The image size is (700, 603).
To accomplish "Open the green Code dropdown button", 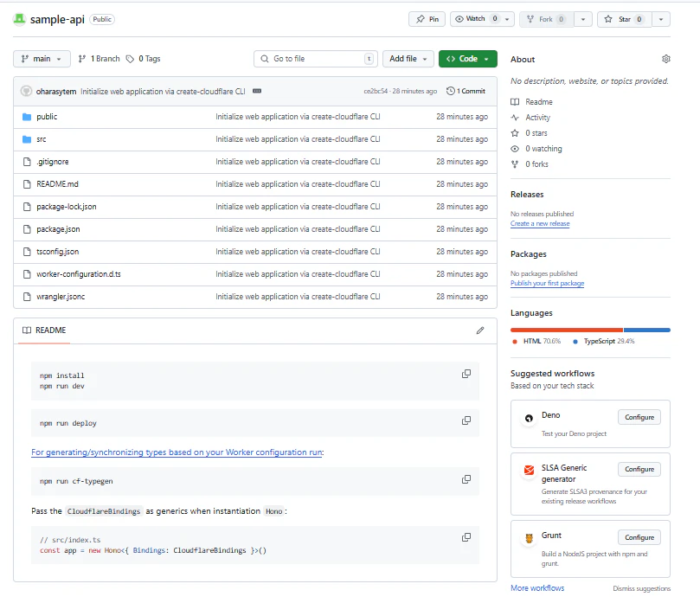I will 468,59.
